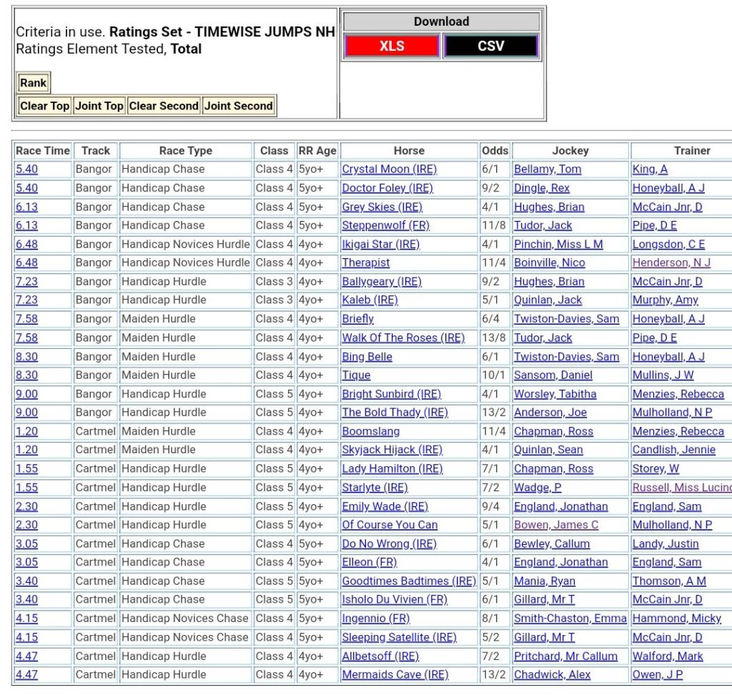The image size is (732, 700).
Task: Select jockey Boinville, Nico
Action: click(x=549, y=263)
